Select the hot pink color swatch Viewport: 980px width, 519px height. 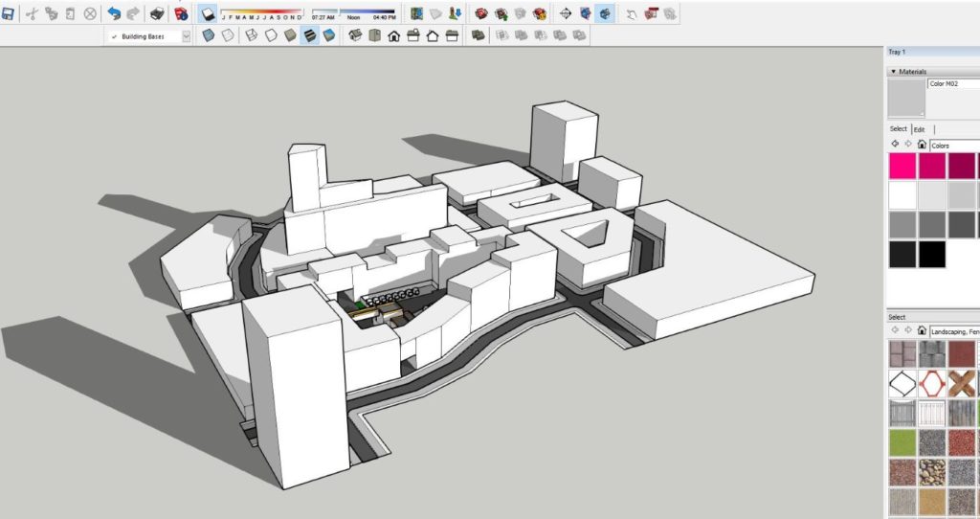902,167
